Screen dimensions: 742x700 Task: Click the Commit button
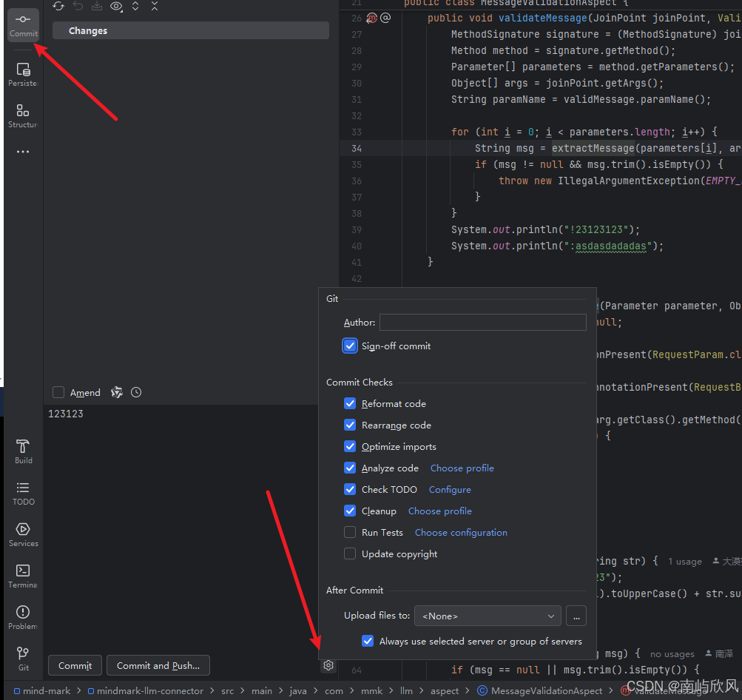[x=75, y=665]
